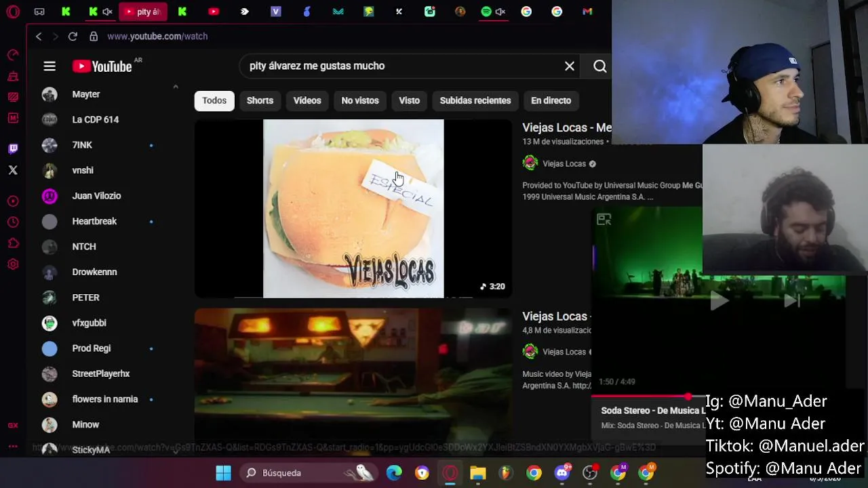Image resolution: width=868 pixels, height=488 pixels.
Task: Open Extensions cube icon in Opera sidebar
Action: (x=13, y=243)
